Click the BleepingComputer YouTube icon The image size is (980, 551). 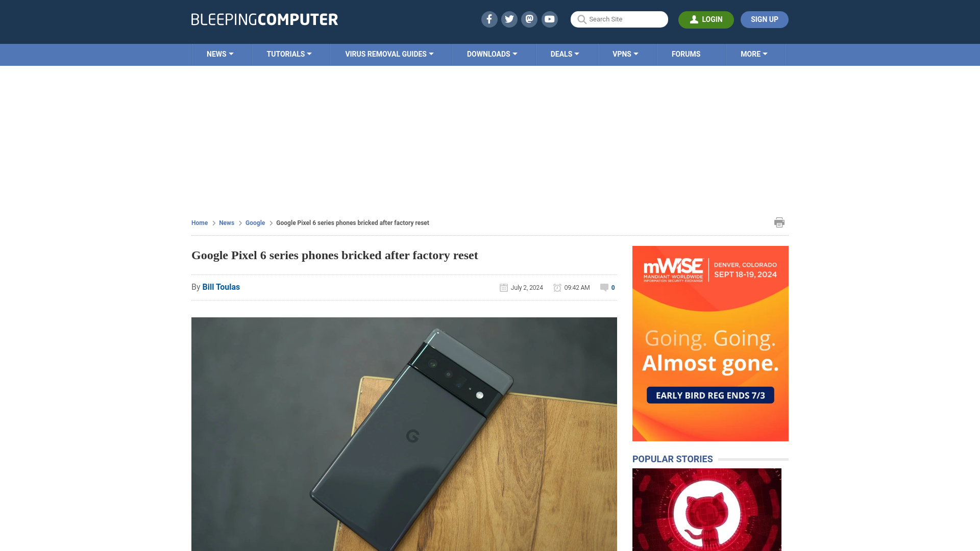click(550, 19)
